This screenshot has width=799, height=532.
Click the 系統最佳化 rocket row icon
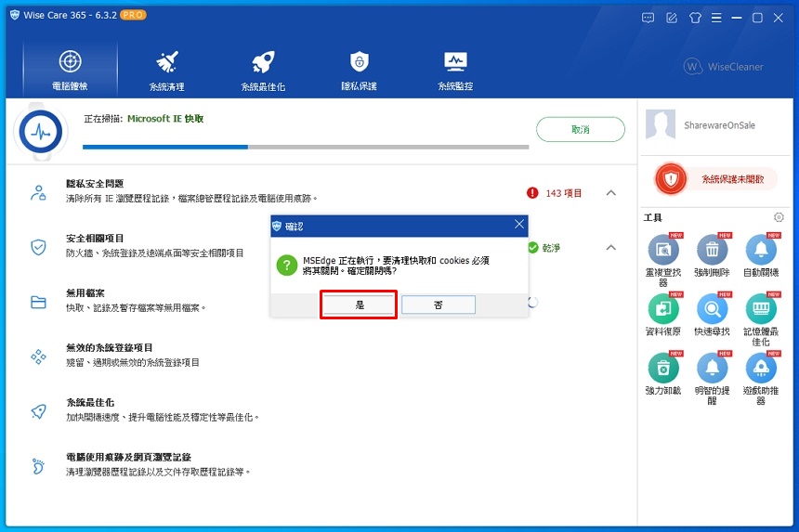[38, 411]
